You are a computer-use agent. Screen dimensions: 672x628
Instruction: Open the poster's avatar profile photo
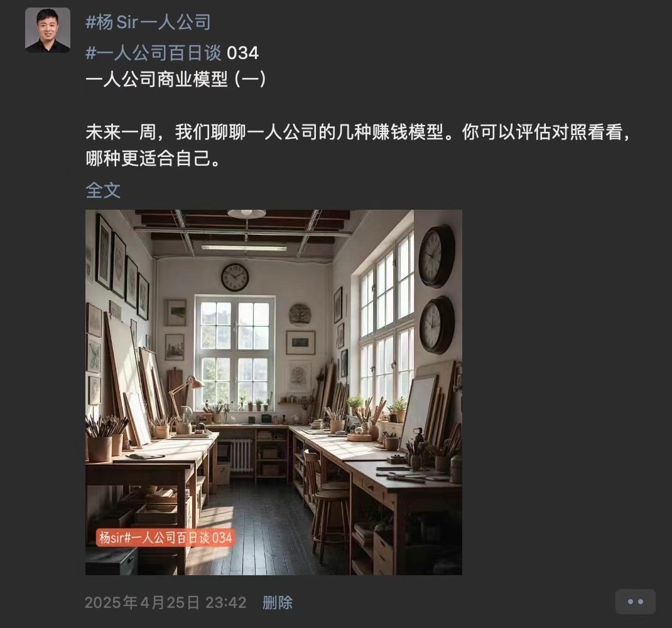[x=48, y=30]
